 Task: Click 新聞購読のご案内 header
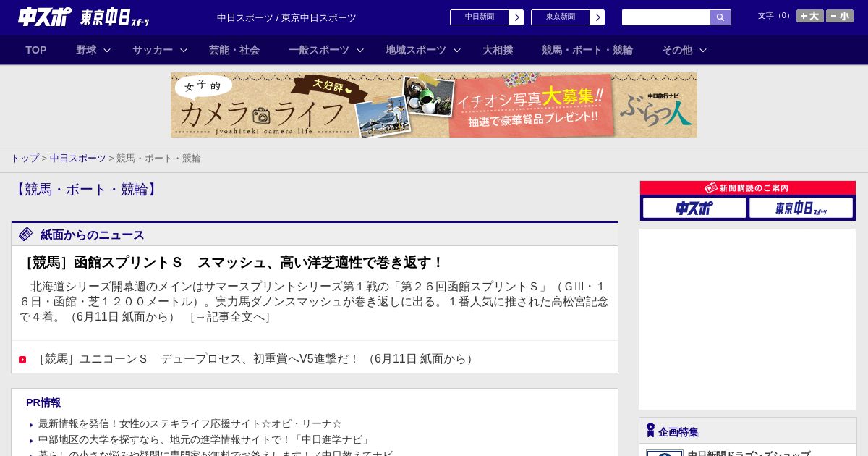[x=748, y=188]
